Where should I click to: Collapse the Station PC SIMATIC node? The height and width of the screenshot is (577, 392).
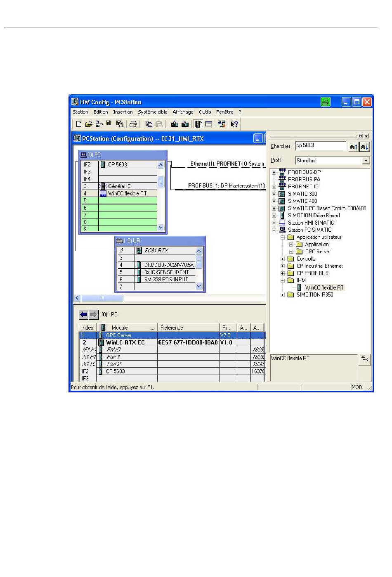(274, 230)
